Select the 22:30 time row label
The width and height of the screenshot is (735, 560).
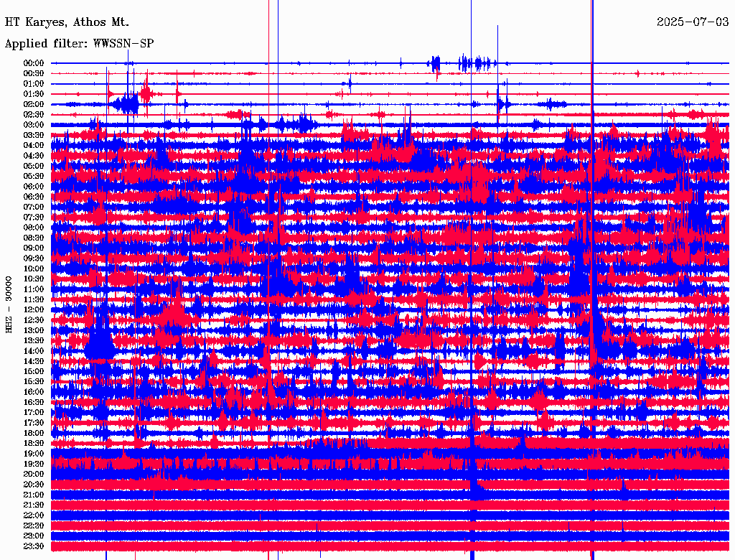tap(34, 526)
